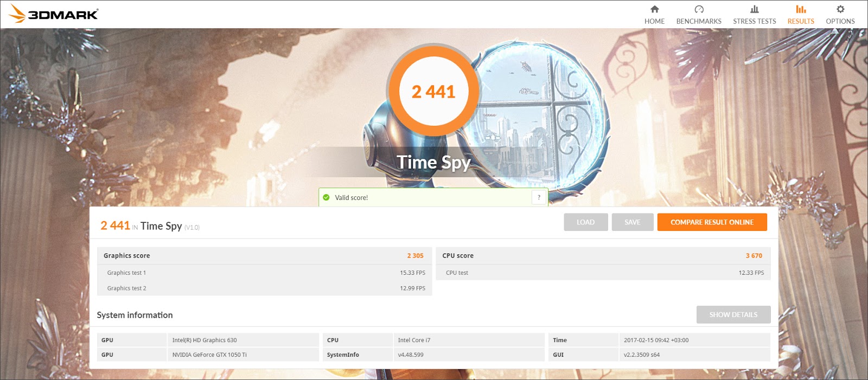Click Intel(R) HD Graphics 630 cell
Image resolution: width=868 pixels, height=380 pixels.
pos(243,340)
